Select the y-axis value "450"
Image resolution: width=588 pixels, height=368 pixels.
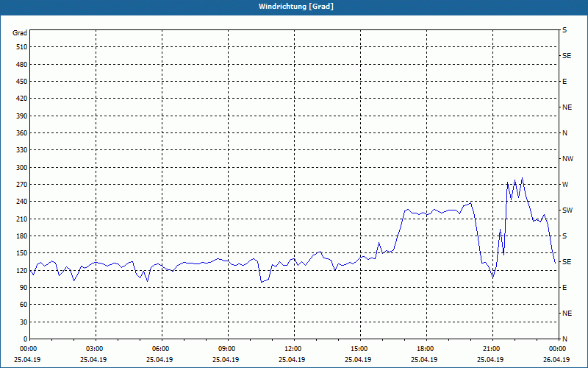pos(22,82)
